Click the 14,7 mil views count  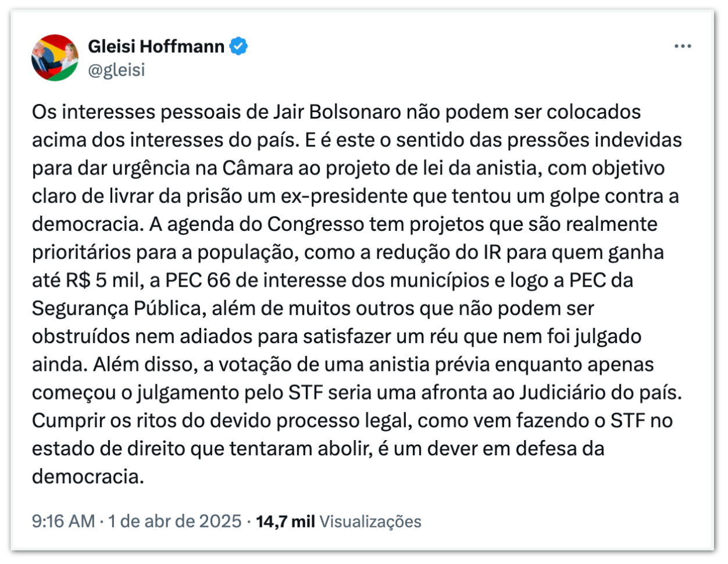[285, 521]
